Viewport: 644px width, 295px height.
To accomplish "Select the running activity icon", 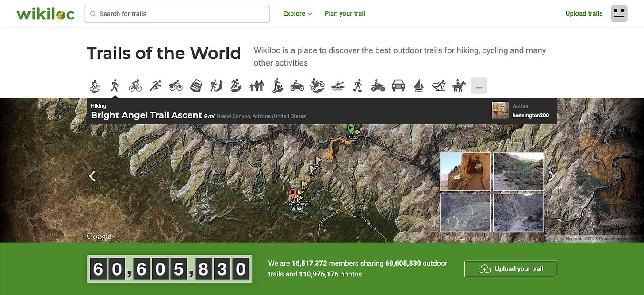I will coord(155,85).
